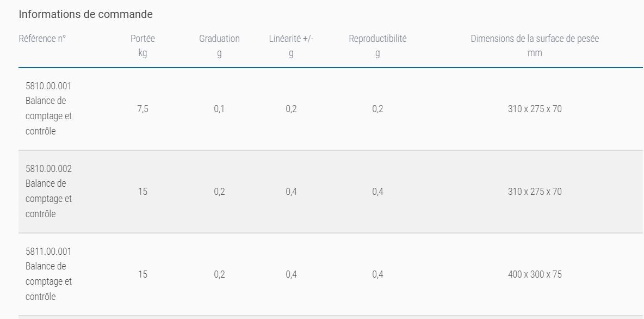The image size is (644, 319).
Task: Select dimensions 310 x 275 x 70 for 5810.00.002
Action: pos(535,192)
